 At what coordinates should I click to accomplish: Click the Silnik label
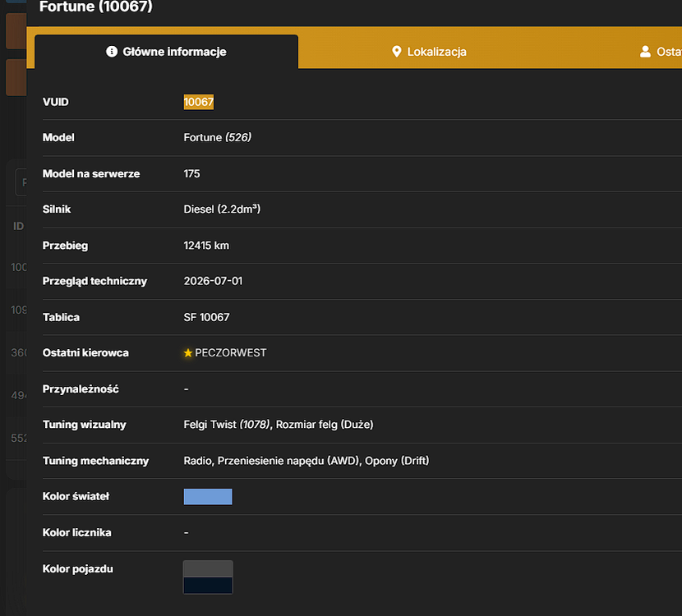pos(57,209)
